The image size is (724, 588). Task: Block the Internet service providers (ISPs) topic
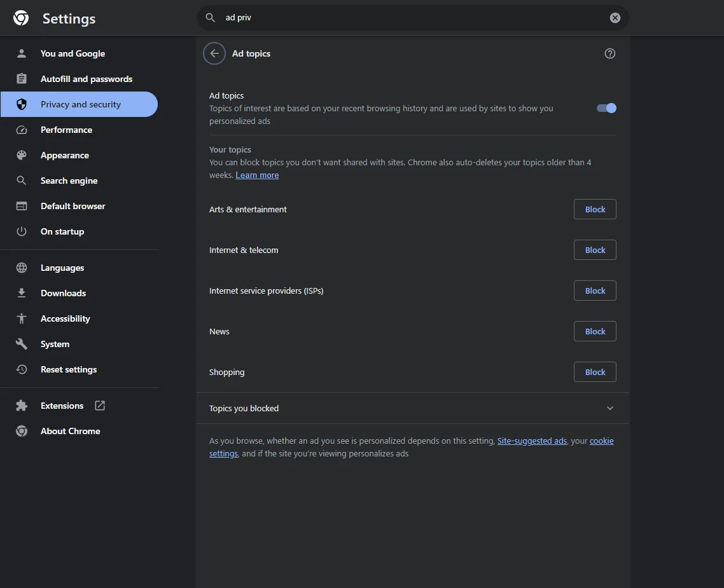pyautogui.click(x=595, y=291)
